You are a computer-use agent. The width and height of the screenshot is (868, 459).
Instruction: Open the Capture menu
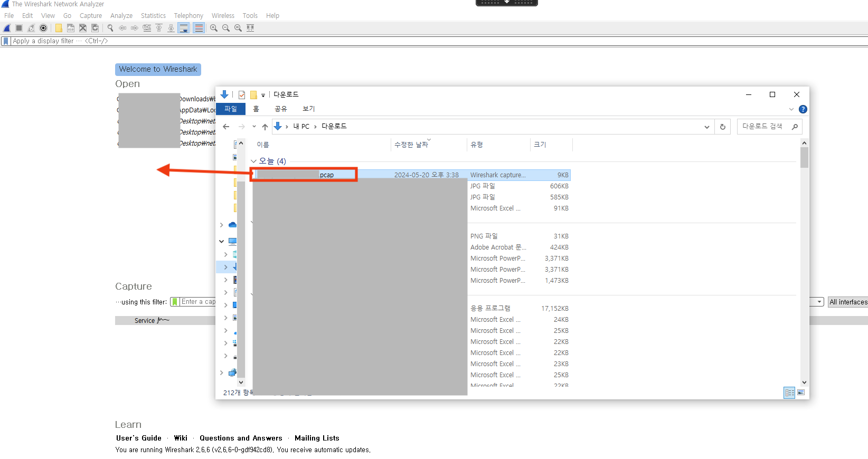pyautogui.click(x=91, y=16)
